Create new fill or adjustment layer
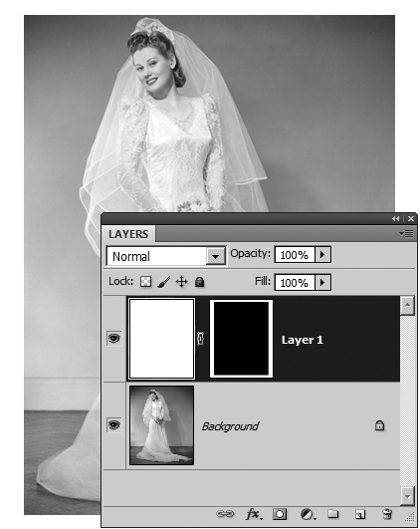Screen dimensions: 420x529 [308, 514]
